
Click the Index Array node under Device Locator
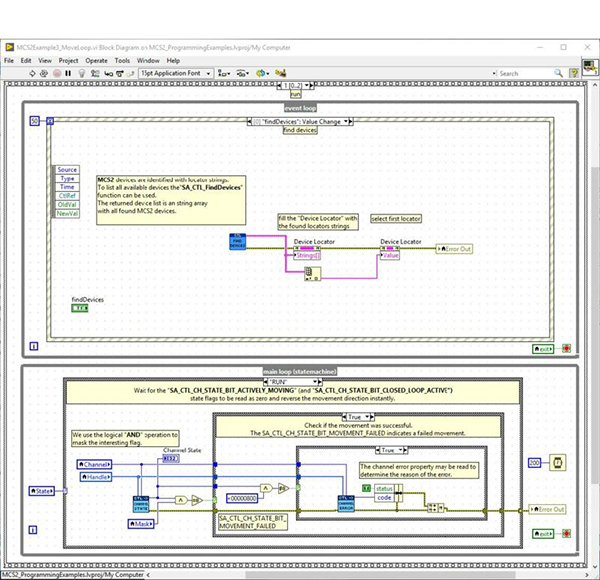click(x=310, y=272)
